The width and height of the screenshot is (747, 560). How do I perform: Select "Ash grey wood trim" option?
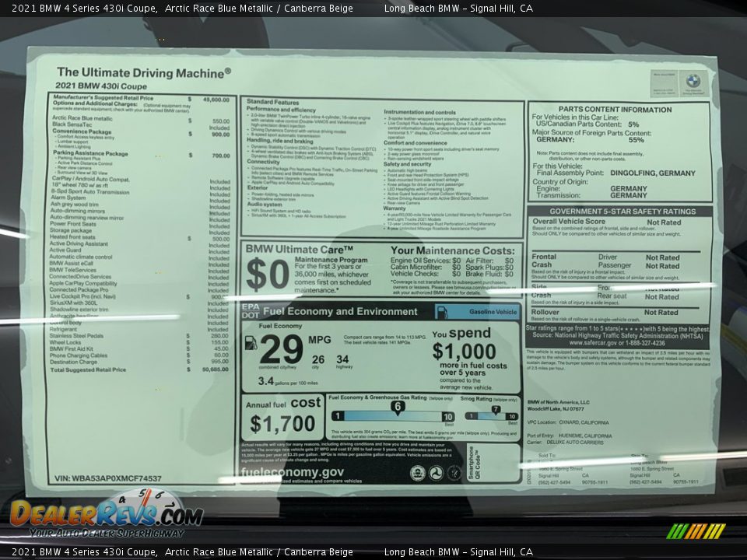coord(75,205)
